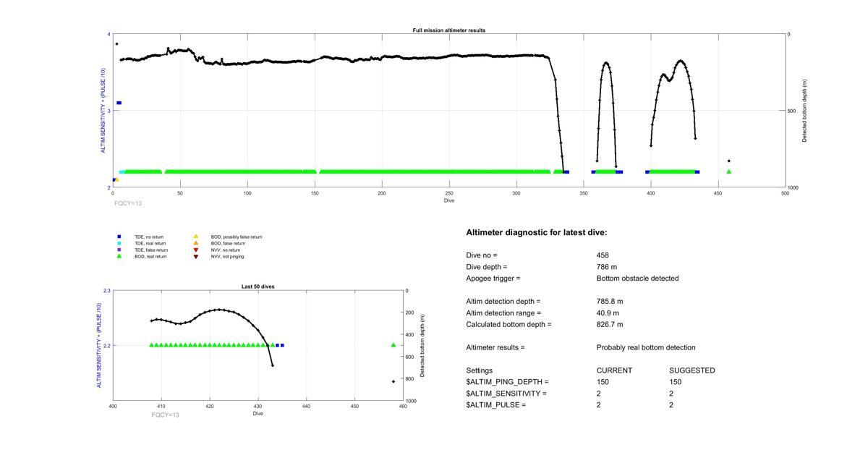
Task: Click the cyan 'TDE, real return' legend square
Action: [x=119, y=243]
